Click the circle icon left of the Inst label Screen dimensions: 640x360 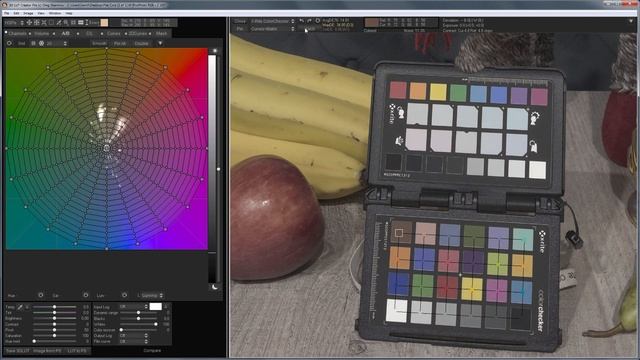tap(9, 43)
